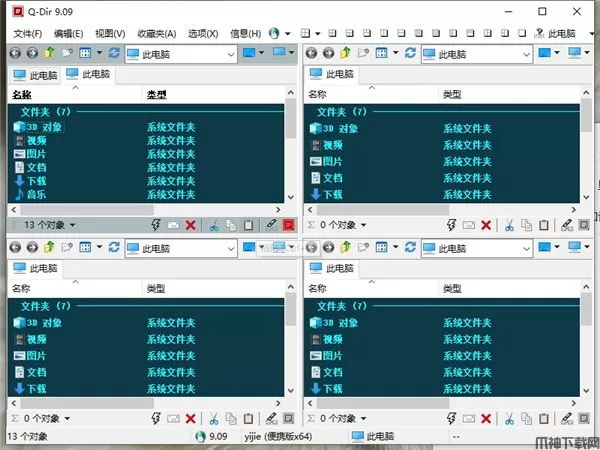Collapse 文件夹 (7) group in top-right pane
This screenshot has width=600, height=450.
[342, 112]
